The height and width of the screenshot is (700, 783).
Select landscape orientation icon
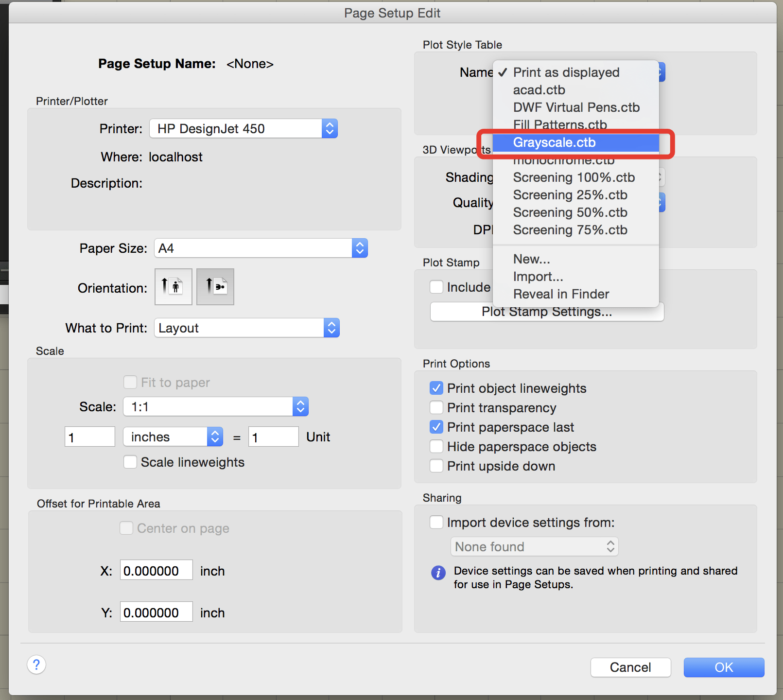pos(215,287)
